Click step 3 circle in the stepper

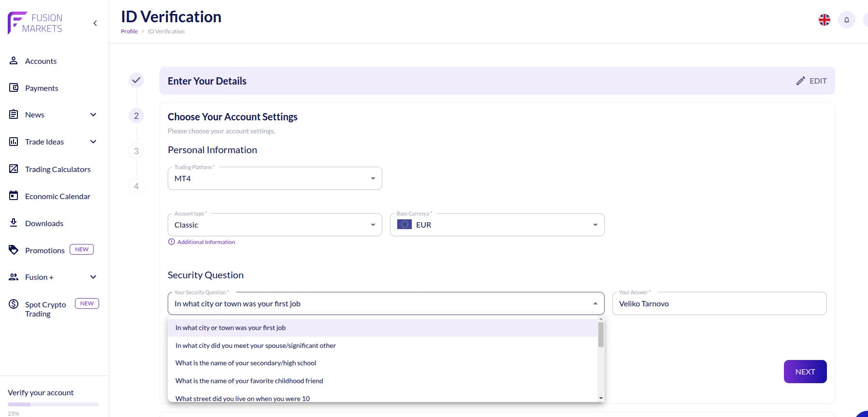pos(136,151)
